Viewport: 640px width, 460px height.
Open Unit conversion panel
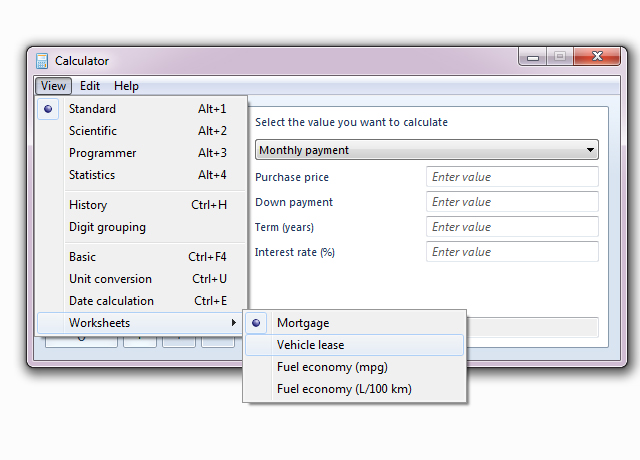pos(110,279)
